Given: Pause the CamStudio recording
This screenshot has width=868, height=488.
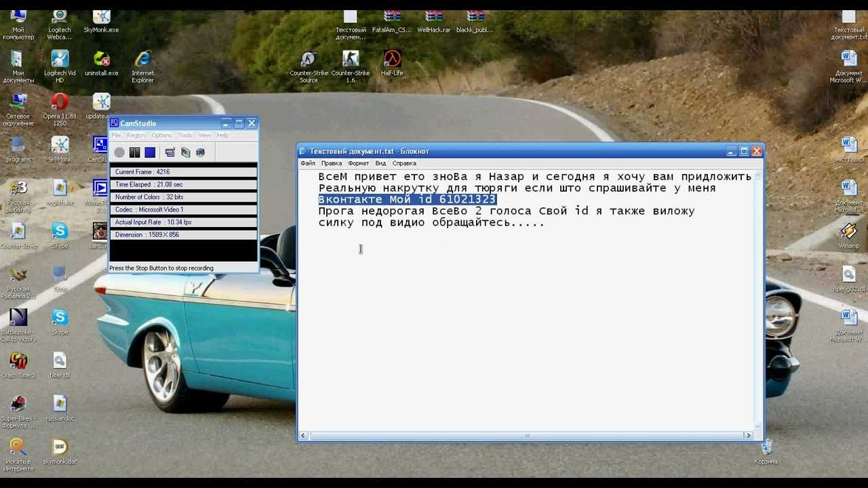Looking at the screenshot, I should click(135, 152).
